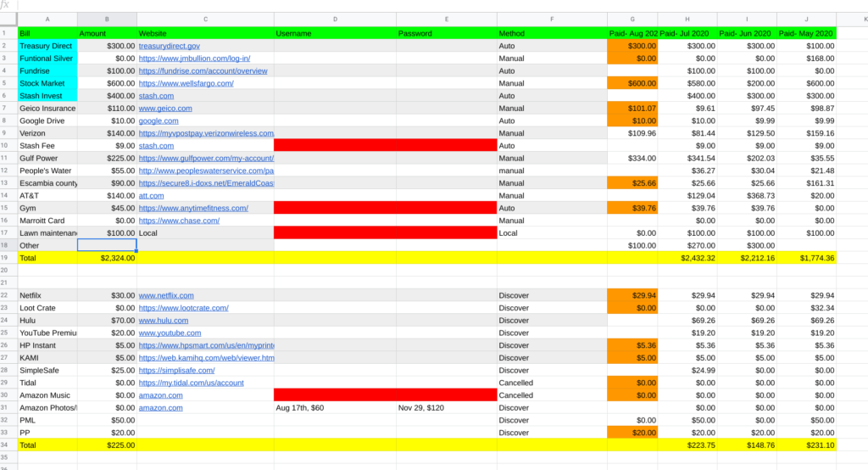This screenshot has width=868, height=470.
Task: Open the treasurydirect.gov link
Action: click(169, 46)
